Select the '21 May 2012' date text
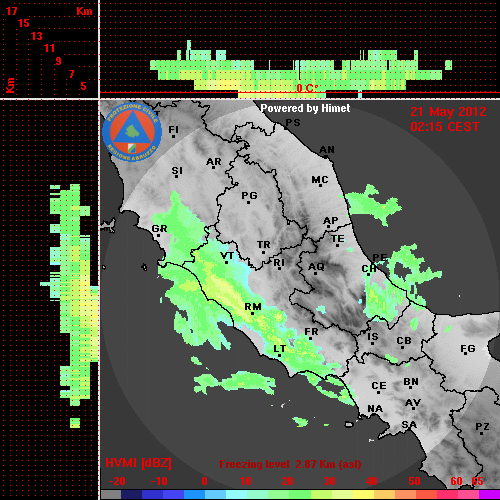Image resolution: width=500 pixels, height=500 pixels. 448,112
